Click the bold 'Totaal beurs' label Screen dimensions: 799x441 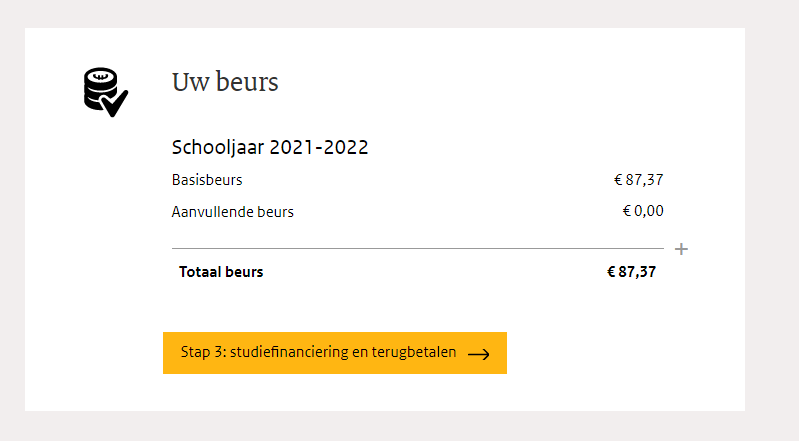pos(221,272)
